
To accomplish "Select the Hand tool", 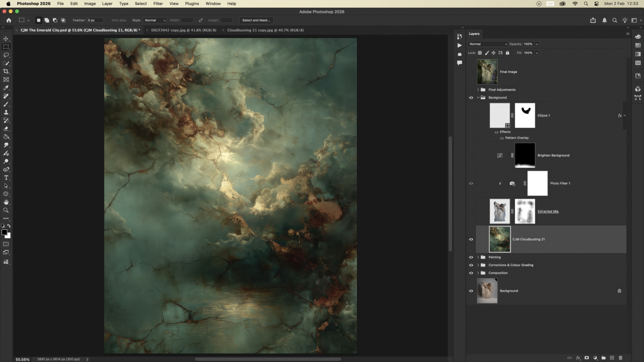I will point(6,202).
